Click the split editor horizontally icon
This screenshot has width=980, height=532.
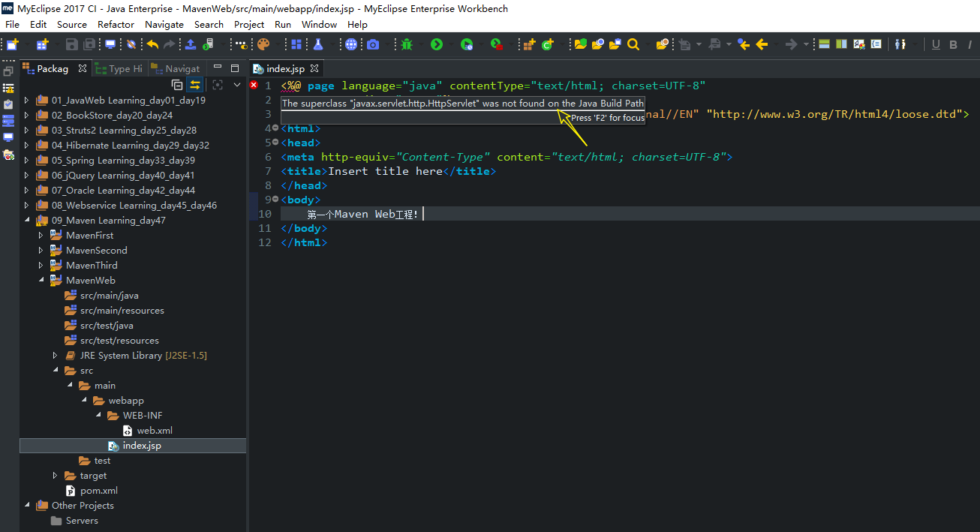coord(824,44)
